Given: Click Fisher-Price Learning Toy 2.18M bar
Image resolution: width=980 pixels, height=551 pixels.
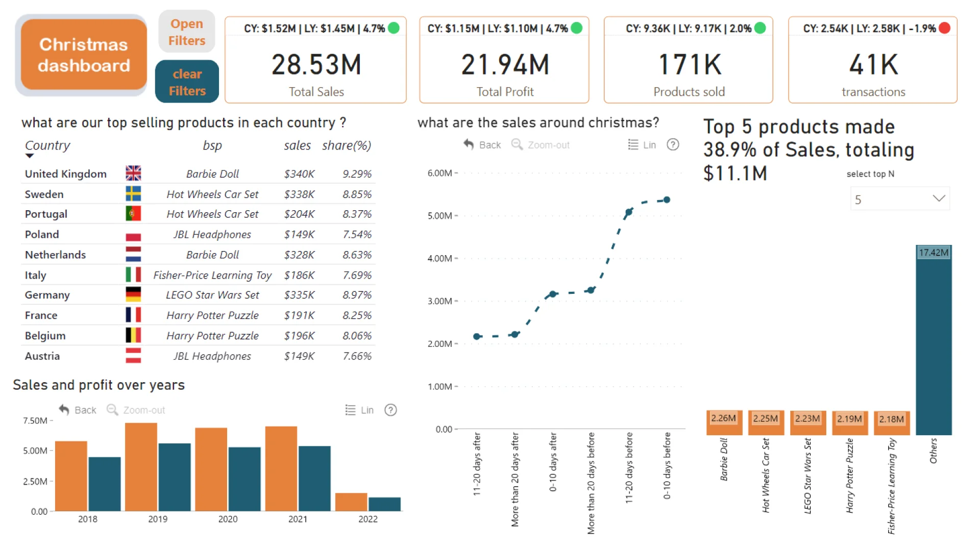Looking at the screenshot, I should pyautogui.click(x=892, y=423).
